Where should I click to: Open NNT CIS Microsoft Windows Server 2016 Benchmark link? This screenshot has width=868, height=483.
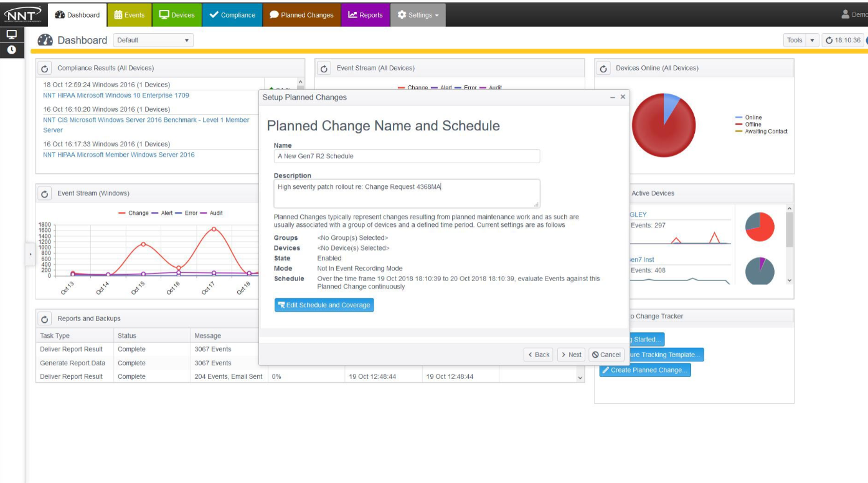(146, 125)
